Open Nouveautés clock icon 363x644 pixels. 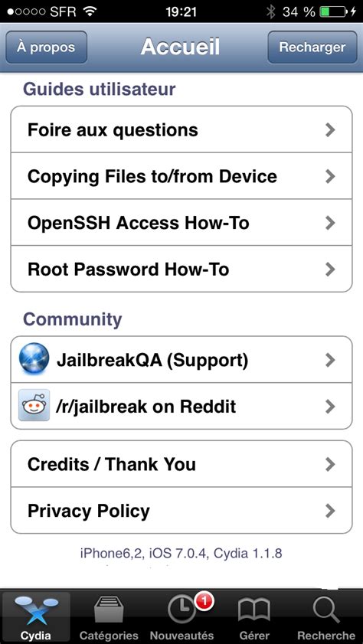click(181, 610)
